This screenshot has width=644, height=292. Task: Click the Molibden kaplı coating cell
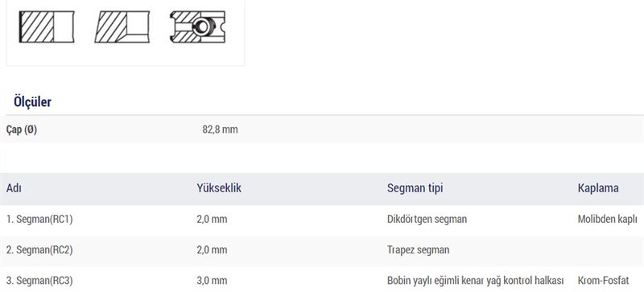pos(608,220)
